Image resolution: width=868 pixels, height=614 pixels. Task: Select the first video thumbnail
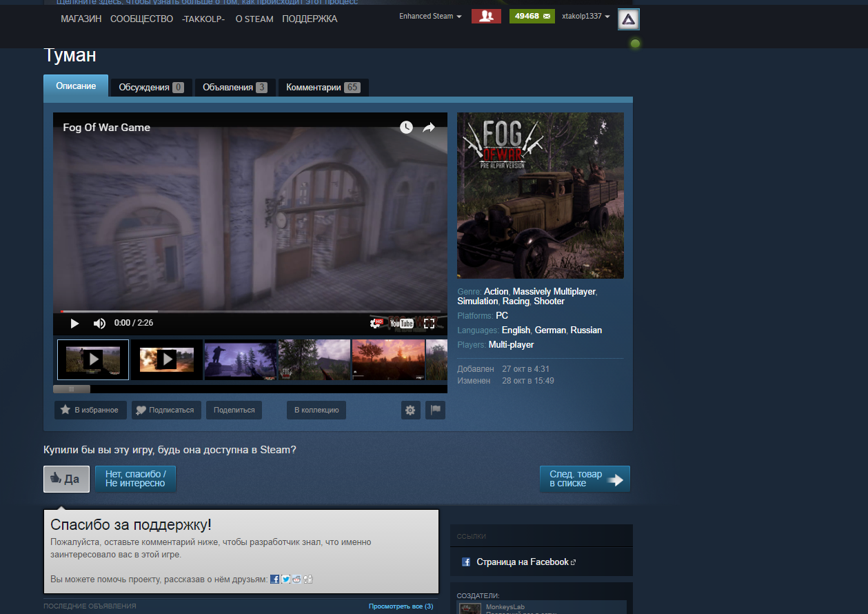[93, 359]
